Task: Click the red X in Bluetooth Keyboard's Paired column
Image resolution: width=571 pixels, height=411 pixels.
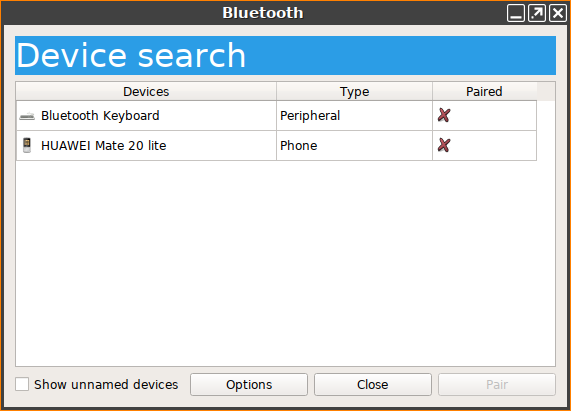Action: [x=444, y=115]
